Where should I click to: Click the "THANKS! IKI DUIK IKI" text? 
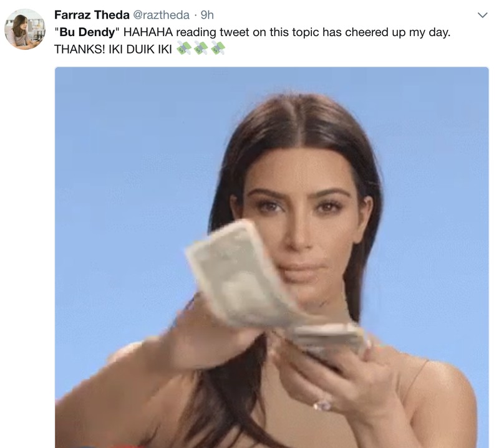[113, 49]
